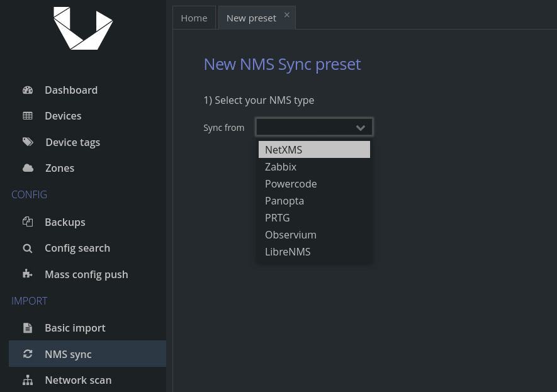
Task: Click the Network scan sitemap icon
Action: [28, 380]
